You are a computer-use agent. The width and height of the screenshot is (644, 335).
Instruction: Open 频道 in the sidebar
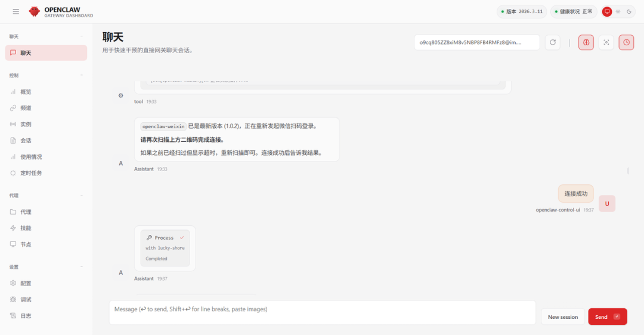point(26,108)
